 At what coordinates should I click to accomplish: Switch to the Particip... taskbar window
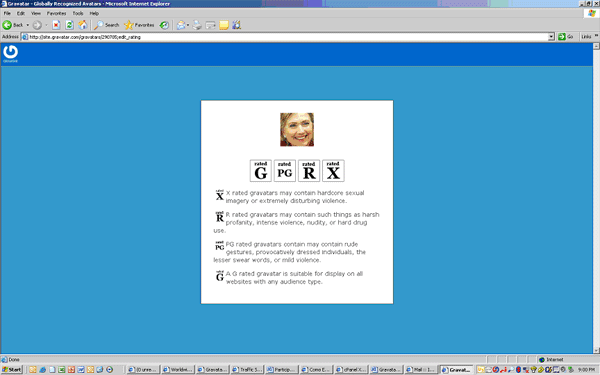(282, 370)
